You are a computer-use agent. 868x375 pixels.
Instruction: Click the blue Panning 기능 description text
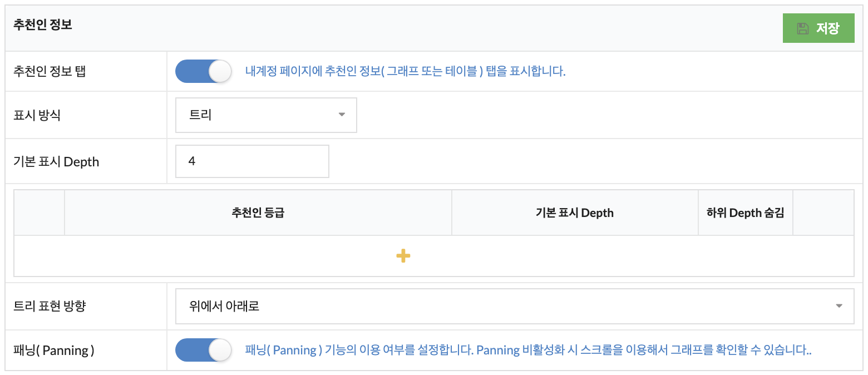coord(527,350)
